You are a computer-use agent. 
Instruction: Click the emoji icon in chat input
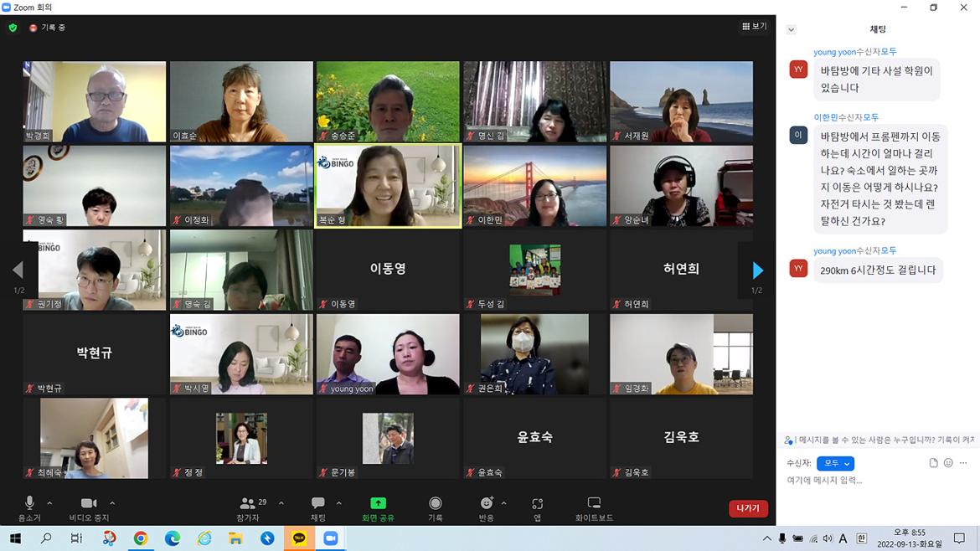pos(948,463)
